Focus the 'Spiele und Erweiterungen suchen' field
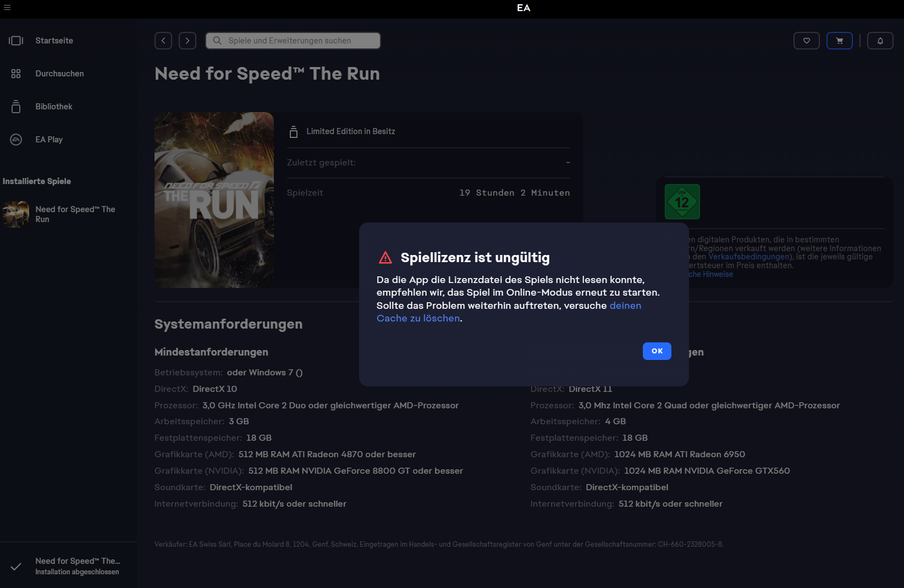 pos(293,41)
